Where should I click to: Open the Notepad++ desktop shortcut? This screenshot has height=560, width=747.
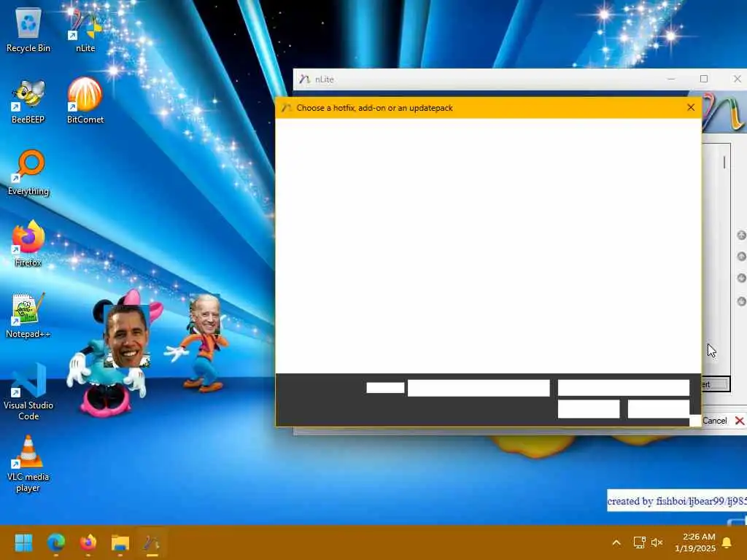pyautogui.click(x=28, y=316)
